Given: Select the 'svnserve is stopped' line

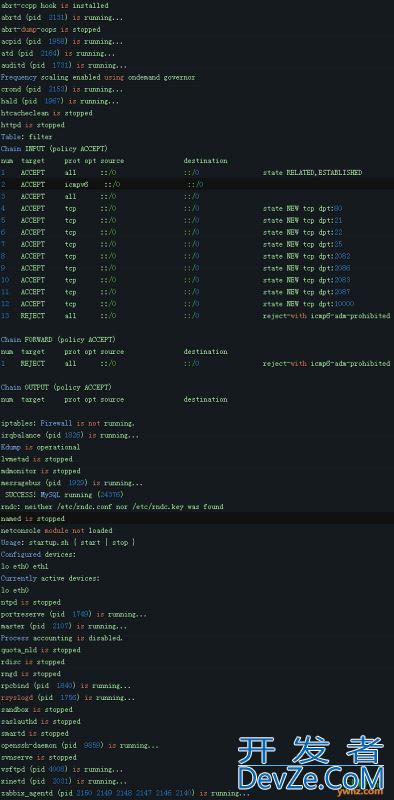Looking at the screenshot, I should pyautogui.click(x=38, y=757).
